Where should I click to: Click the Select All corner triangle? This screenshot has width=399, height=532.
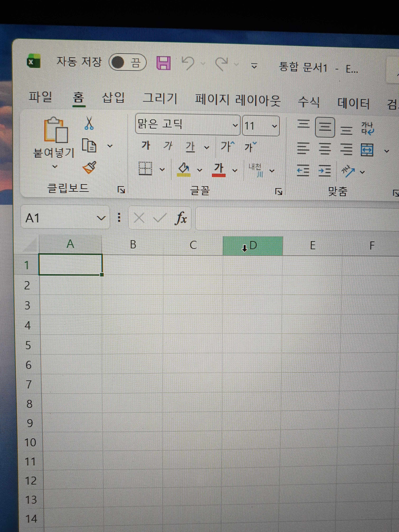[30, 245]
